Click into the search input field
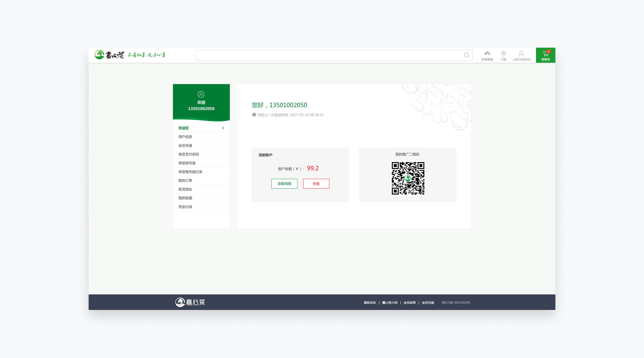This screenshot has width=644, height=358. point(325,55)
